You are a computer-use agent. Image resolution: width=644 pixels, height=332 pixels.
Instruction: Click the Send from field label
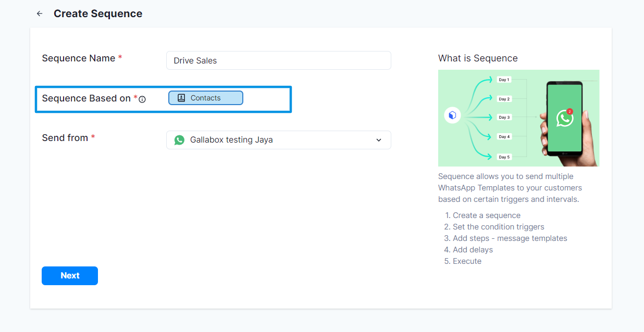click(65, 138)
